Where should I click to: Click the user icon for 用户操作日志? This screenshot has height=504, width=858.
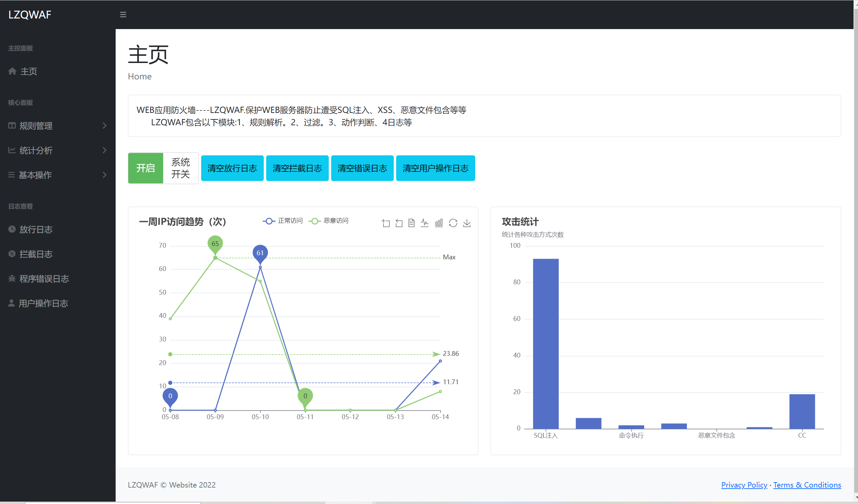[x=12, y=303]
